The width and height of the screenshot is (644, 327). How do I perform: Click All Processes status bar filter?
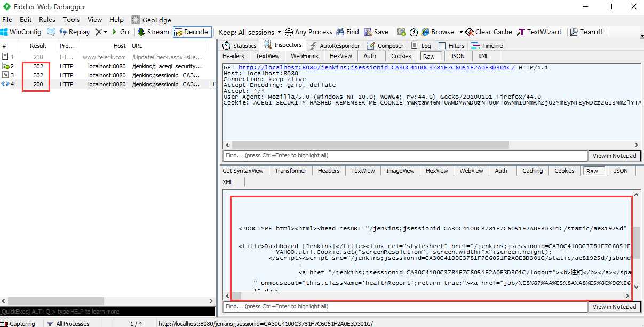[68, 323]
